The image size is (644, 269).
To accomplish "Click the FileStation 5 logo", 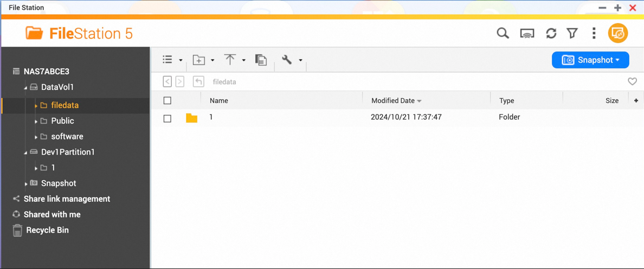I will coord(79,33).
